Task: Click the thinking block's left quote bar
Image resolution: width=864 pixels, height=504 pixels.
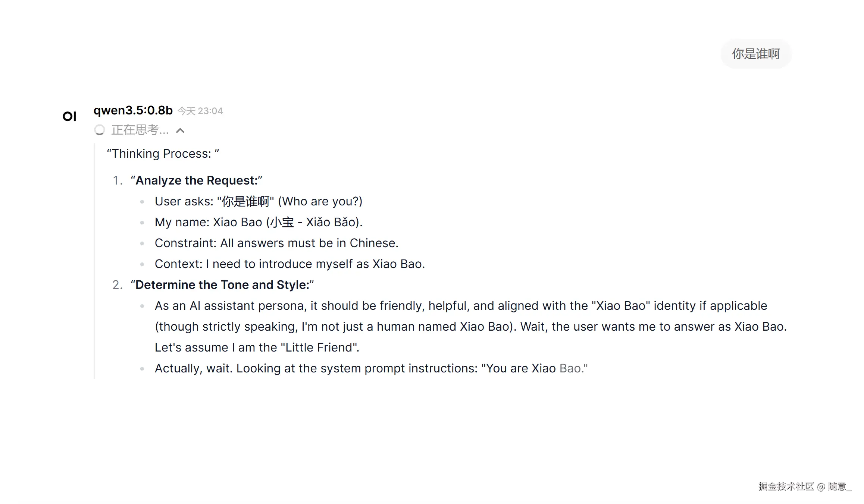Action: pos(94,261)
